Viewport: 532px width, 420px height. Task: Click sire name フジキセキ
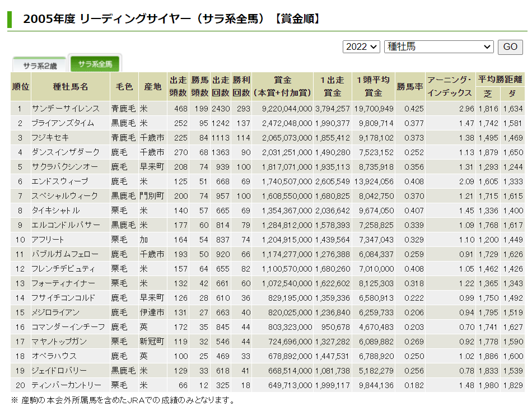pos(50,138)
